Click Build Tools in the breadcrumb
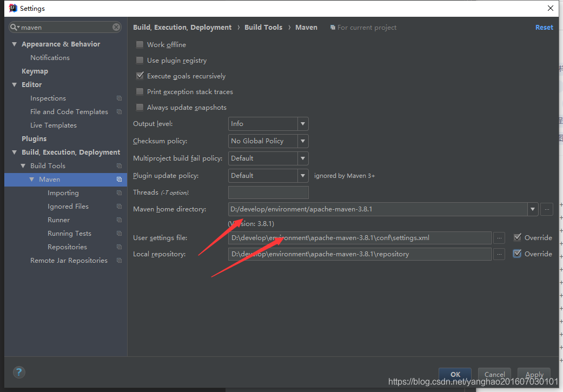 pos(263,27)
